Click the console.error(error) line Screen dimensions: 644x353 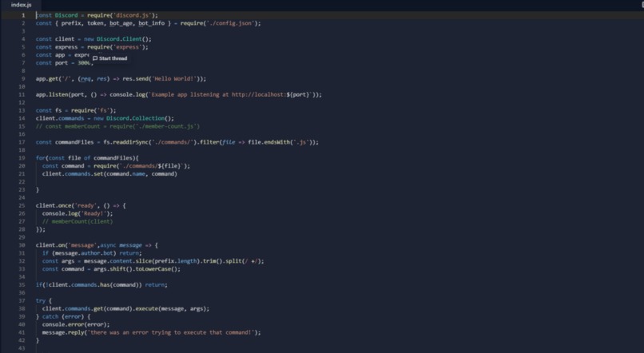click(x=76, y=325)
